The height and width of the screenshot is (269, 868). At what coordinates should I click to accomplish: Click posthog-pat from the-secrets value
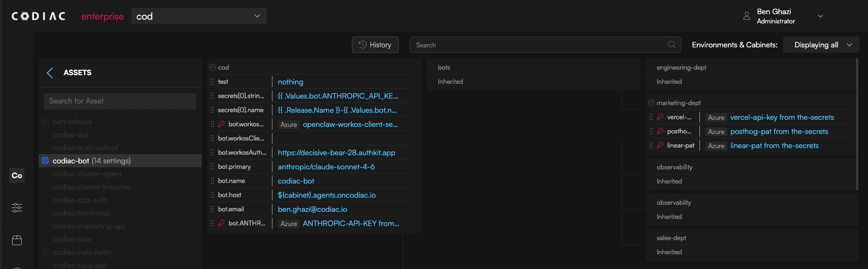779,131
